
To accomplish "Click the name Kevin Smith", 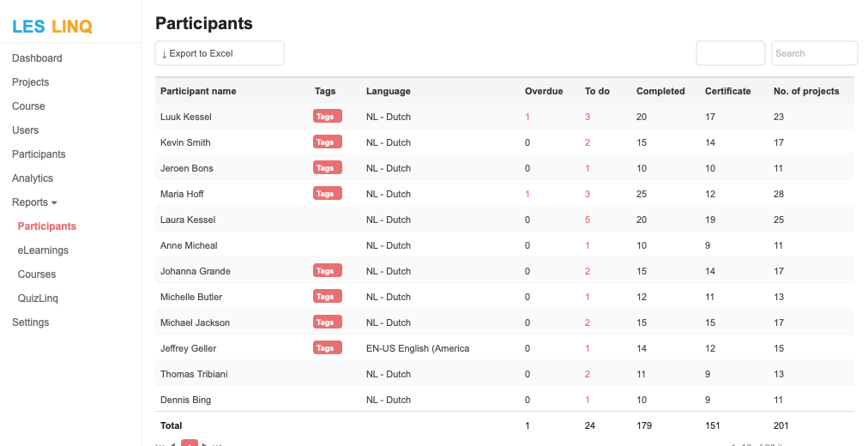I will coord(185,142).
